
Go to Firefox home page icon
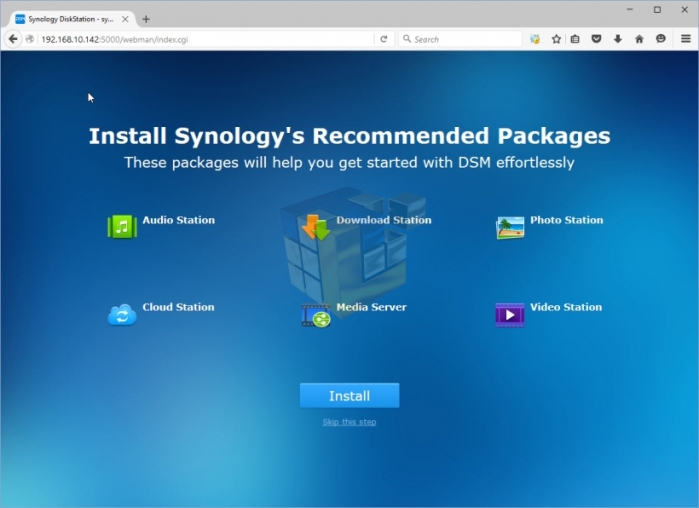(639, 39)
